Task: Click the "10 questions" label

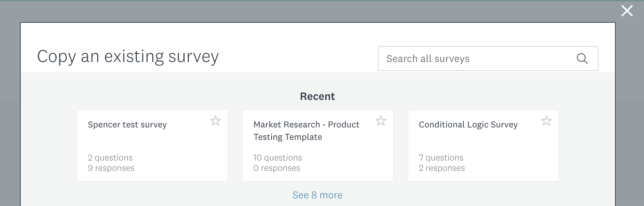Action: pos(278,158)
